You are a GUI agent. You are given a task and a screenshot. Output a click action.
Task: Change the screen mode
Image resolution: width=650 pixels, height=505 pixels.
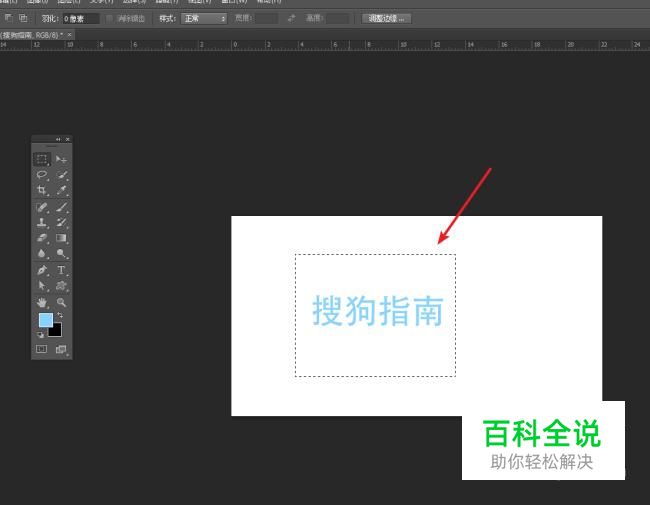click(61, 349)
